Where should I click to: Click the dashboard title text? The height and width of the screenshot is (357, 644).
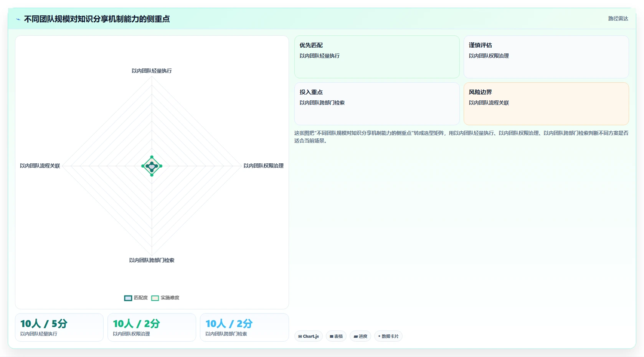[x=97, y=19]
